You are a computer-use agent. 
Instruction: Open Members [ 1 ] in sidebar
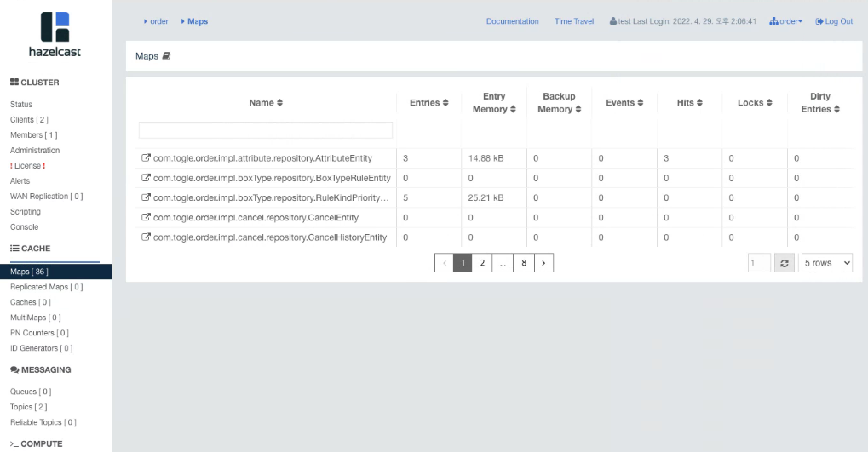33,135
